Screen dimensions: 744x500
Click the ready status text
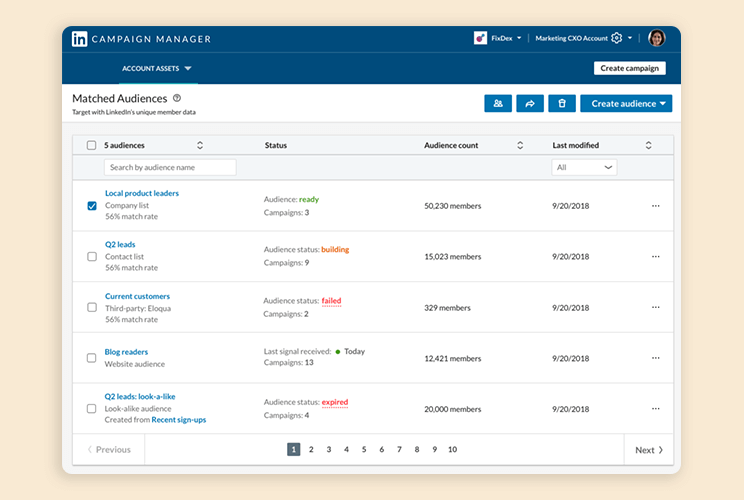pyautogui.click(x=309, y=199)
